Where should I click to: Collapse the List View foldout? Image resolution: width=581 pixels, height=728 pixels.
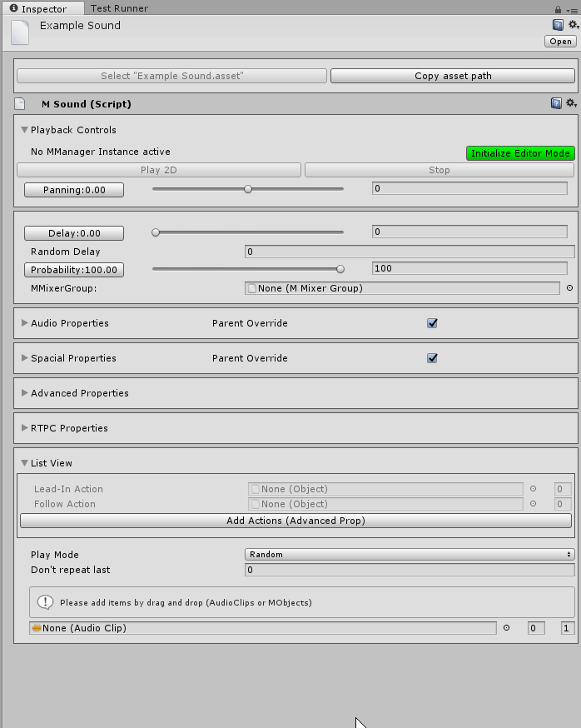pos(25,463)
